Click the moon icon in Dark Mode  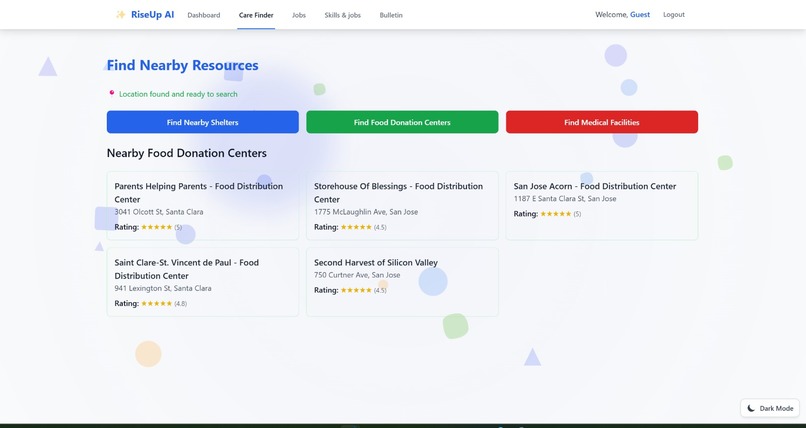coord(751,408)
